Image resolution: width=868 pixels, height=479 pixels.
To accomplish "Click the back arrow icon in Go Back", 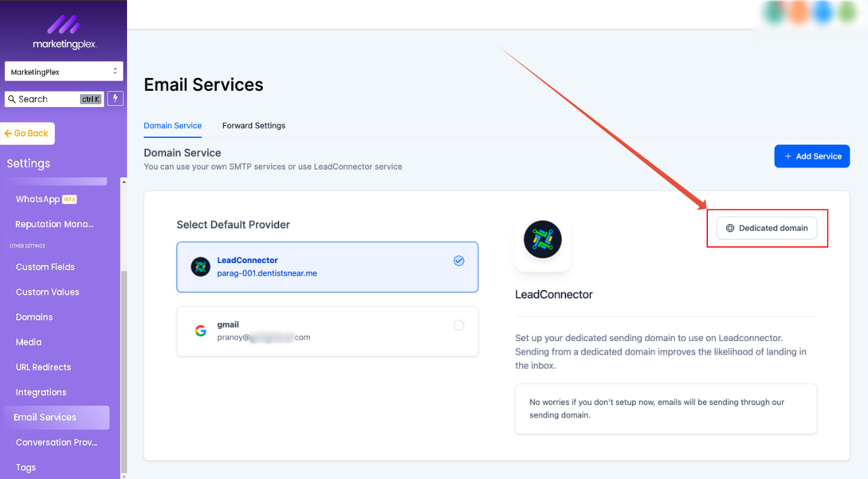I will click(8, 133).
